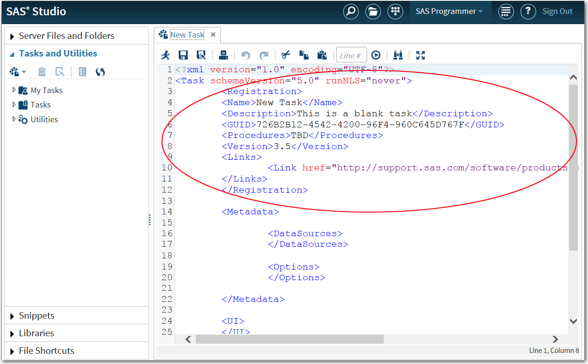The height and width of the screenshot is (364, 588).
Task: Expand the My Tasks tree node
Action: pyautogui.click(x=14, y=90)
